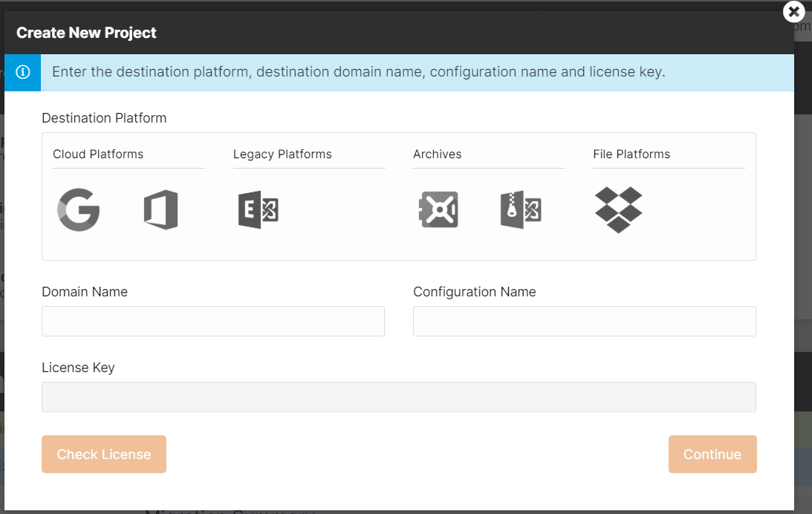Image resolution: width=812 pixels, height=514 pixels.
Task: Close the Create New Project dialog
Action: (794, 11)
